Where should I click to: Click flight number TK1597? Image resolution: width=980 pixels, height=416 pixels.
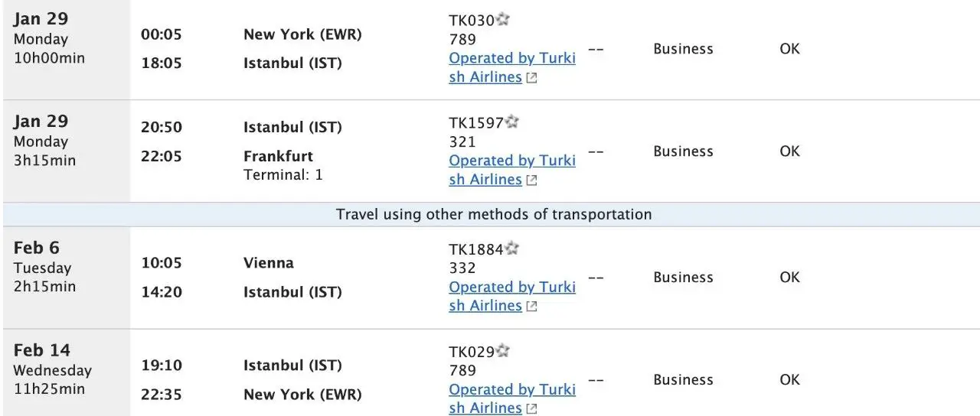476,122
